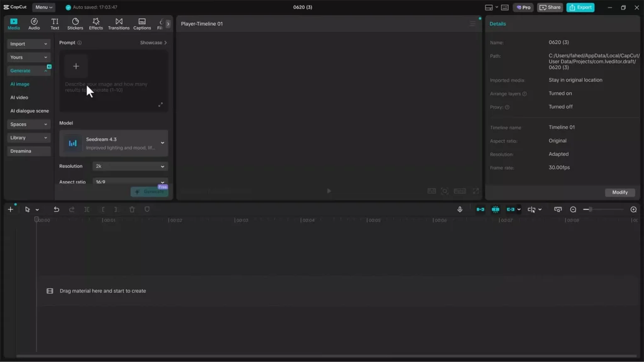The width and height of the screenshot is (644, 362).
Task: Click the player snapshot focus icon
Action: click(x=445, y=191)
